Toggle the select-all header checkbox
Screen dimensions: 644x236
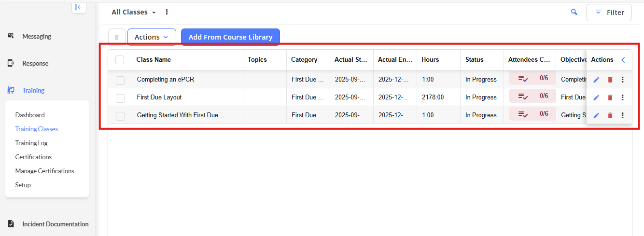coord(120,60)
